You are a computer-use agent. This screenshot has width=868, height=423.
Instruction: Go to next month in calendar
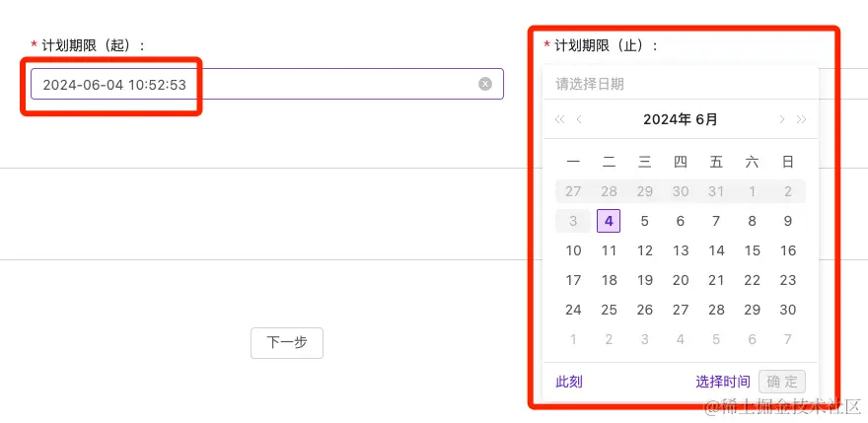point(781,119)
